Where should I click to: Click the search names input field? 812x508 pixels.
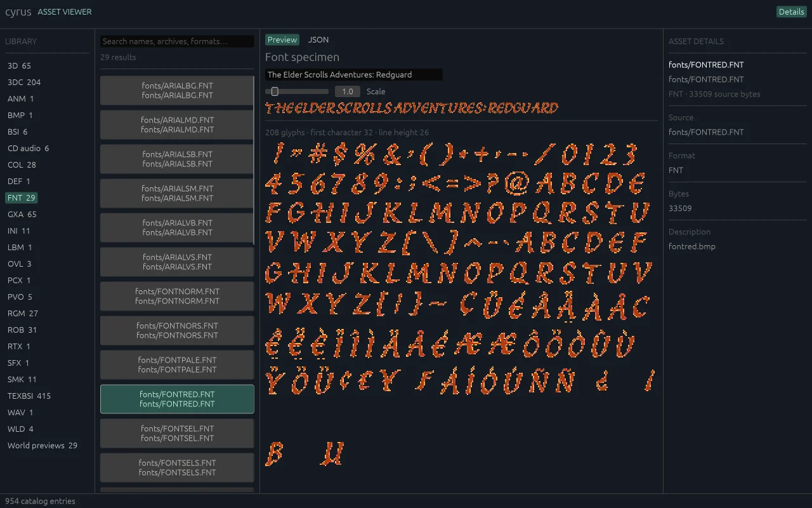[x=177, y=41]
